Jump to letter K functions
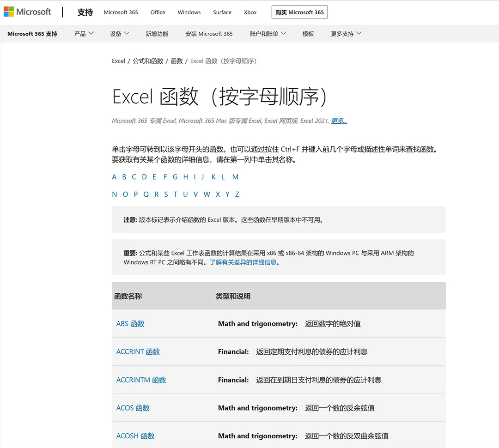The height and width of the screenshot is (448, 499). coord(213,177)
